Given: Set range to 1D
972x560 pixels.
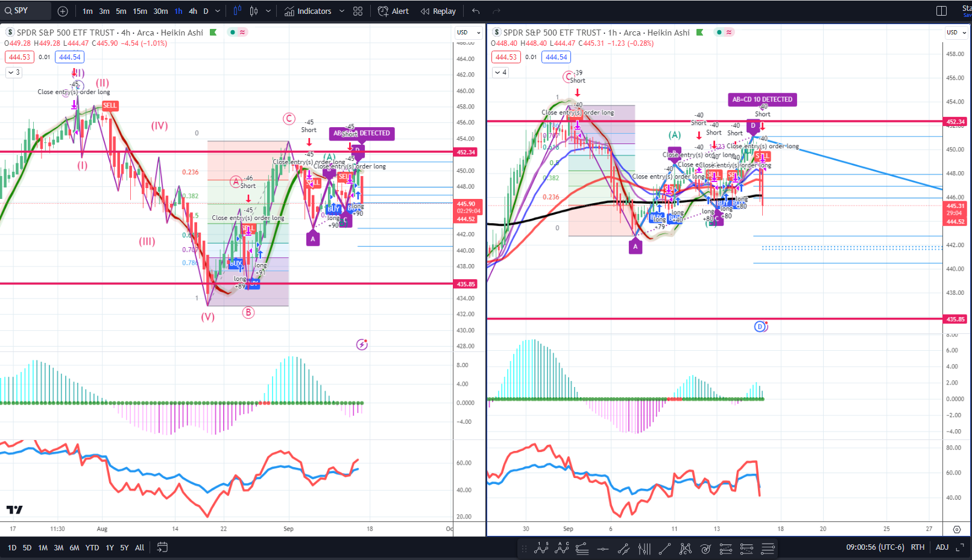Looking at the screenshot, I should pos(12,548).
